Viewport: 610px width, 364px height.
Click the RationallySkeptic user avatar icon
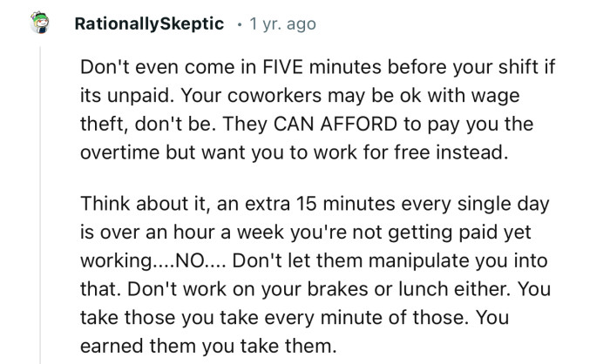pos(40,25)
